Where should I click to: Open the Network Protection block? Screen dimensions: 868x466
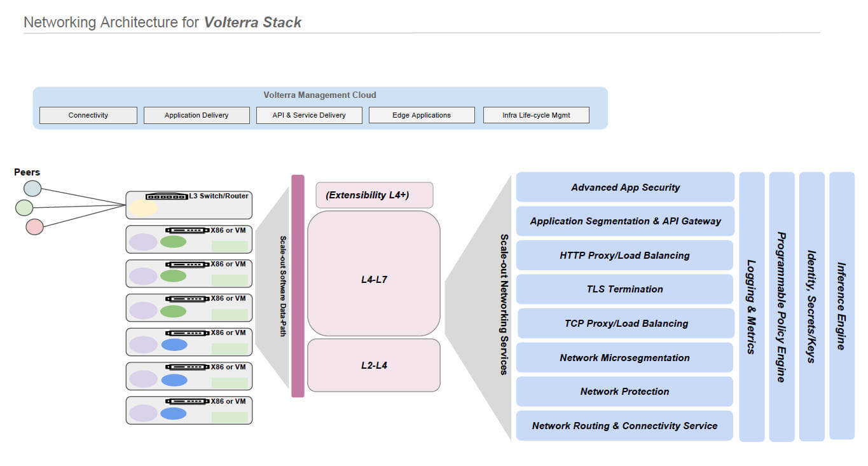(x=624, y=392)
